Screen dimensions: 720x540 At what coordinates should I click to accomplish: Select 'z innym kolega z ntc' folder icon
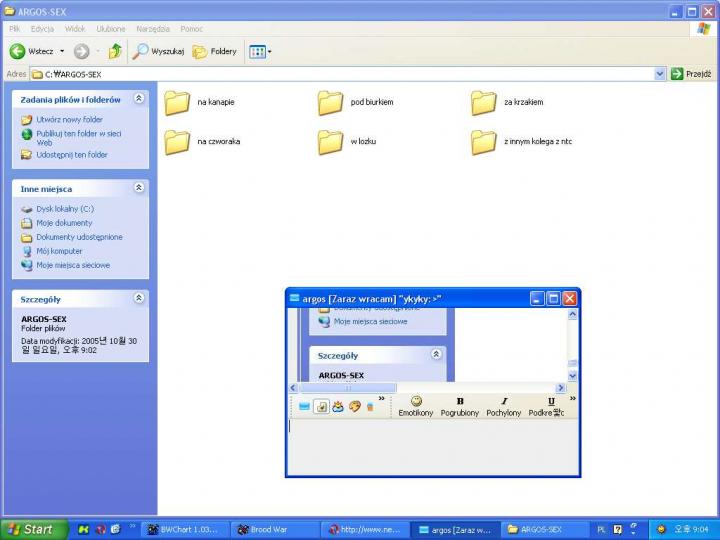[484, 142]
